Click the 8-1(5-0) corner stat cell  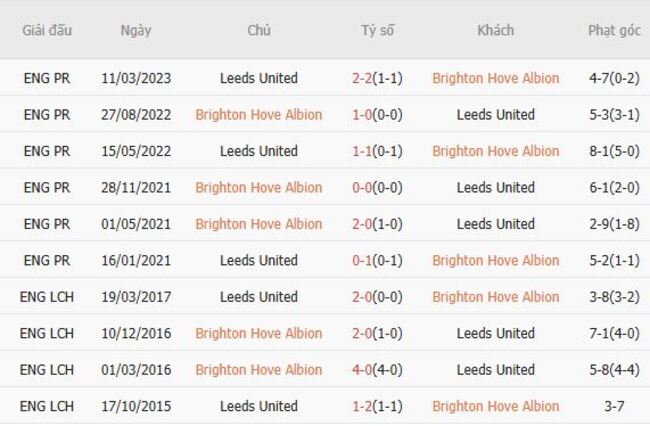pyautogui.click(x=614, y=151)
